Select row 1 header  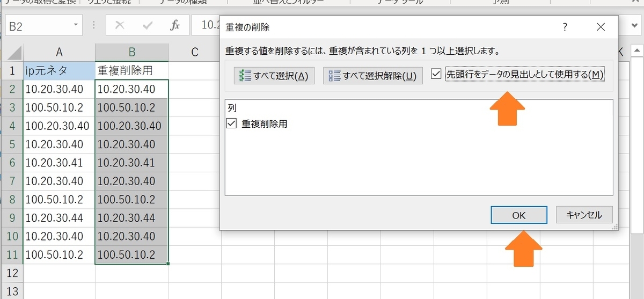click(x=12, y=70)
